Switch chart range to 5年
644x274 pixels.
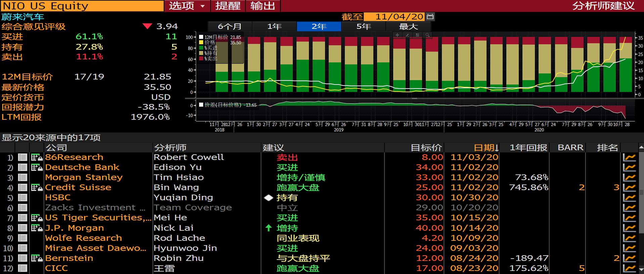364,26
